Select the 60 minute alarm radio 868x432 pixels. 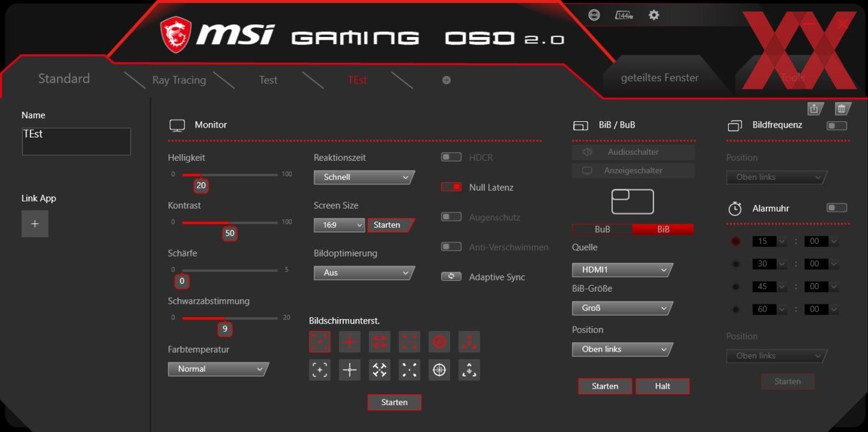(736, 309)
